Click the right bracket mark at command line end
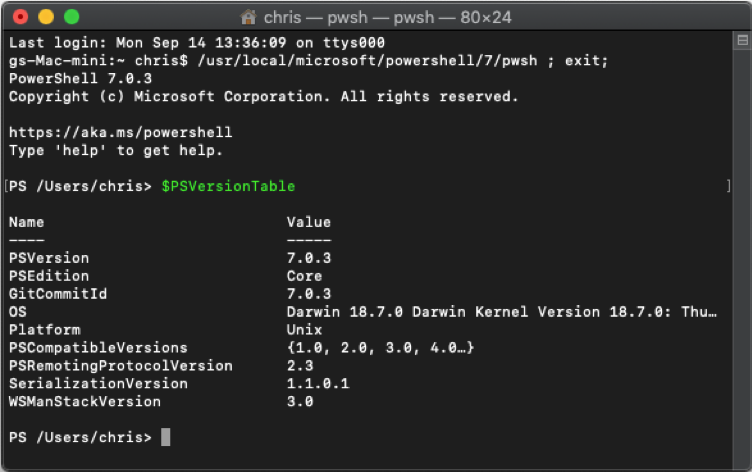Viewport: 752px width, 472px height. pos(728,186)
